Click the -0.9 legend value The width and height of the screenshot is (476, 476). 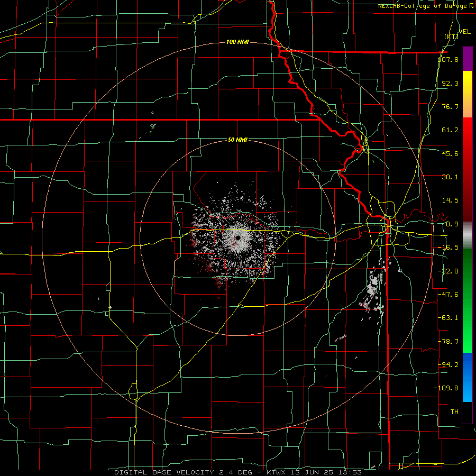(x=450, y=224)
